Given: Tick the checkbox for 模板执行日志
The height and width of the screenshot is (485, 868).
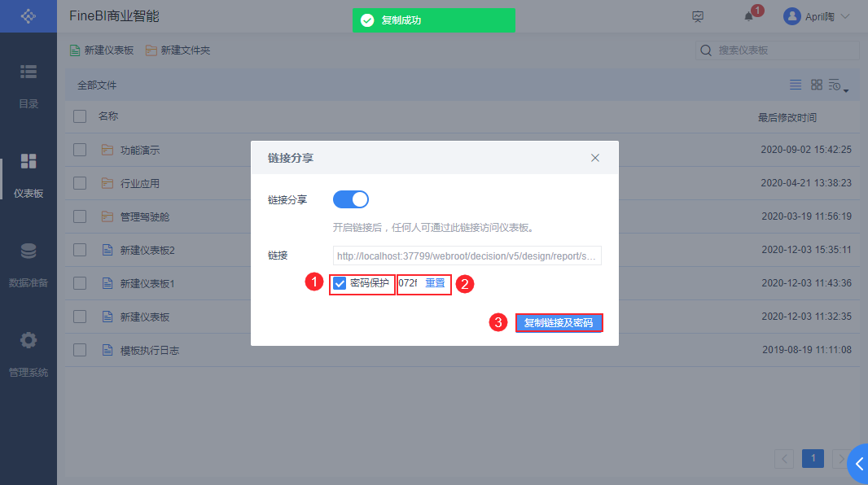Looking at the screenshot, I should 80,350.
